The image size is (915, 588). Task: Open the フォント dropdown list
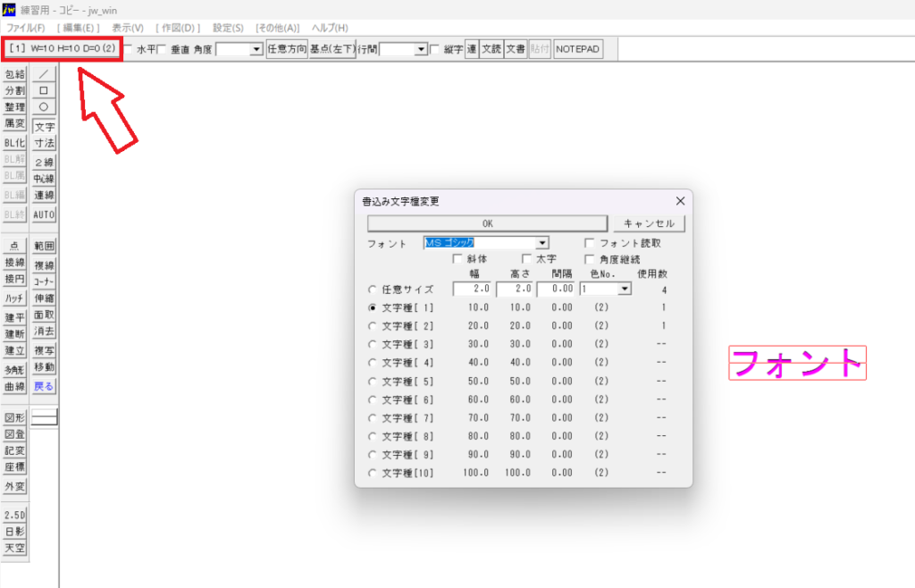click(541, 243)
